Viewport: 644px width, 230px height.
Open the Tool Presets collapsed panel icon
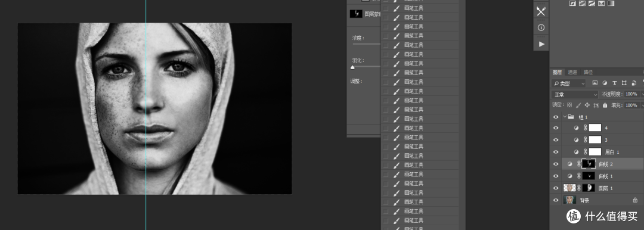(541, 11)
